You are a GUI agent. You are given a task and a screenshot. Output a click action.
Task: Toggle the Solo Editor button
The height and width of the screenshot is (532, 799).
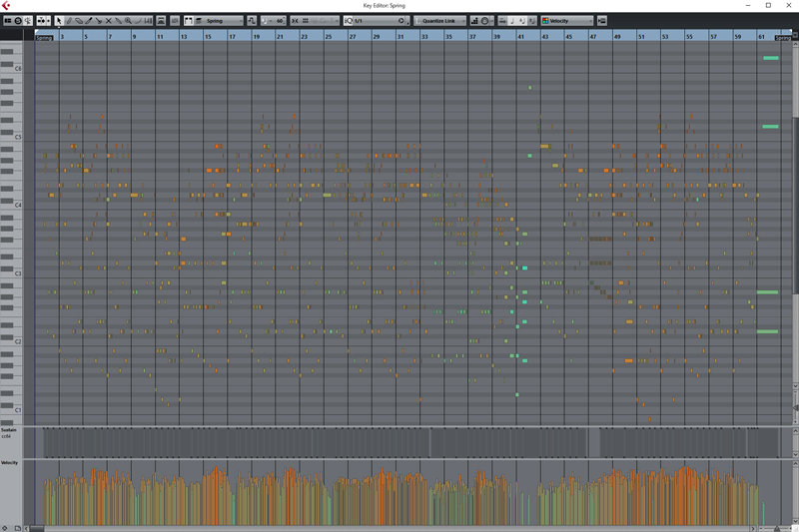(18, 21)
